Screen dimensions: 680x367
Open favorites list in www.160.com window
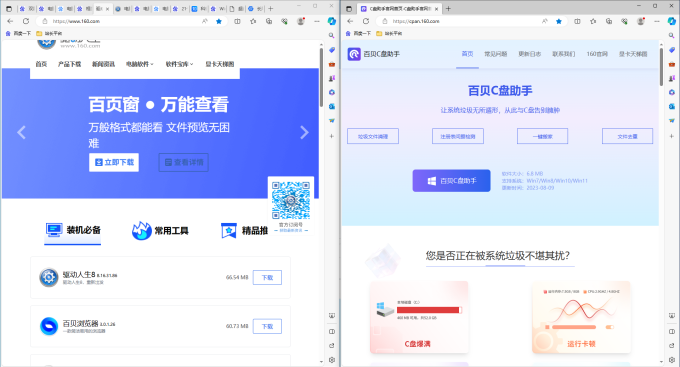[x=253, y=21]
